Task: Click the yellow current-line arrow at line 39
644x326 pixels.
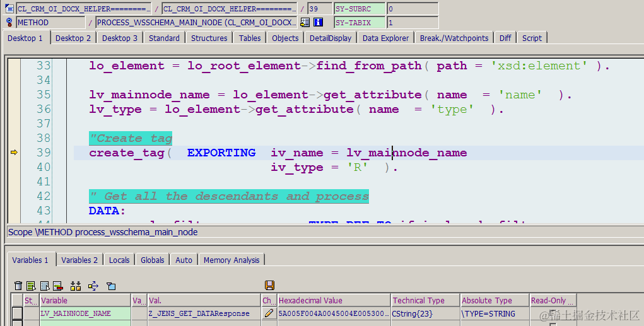Action: (x=15, y=153)
